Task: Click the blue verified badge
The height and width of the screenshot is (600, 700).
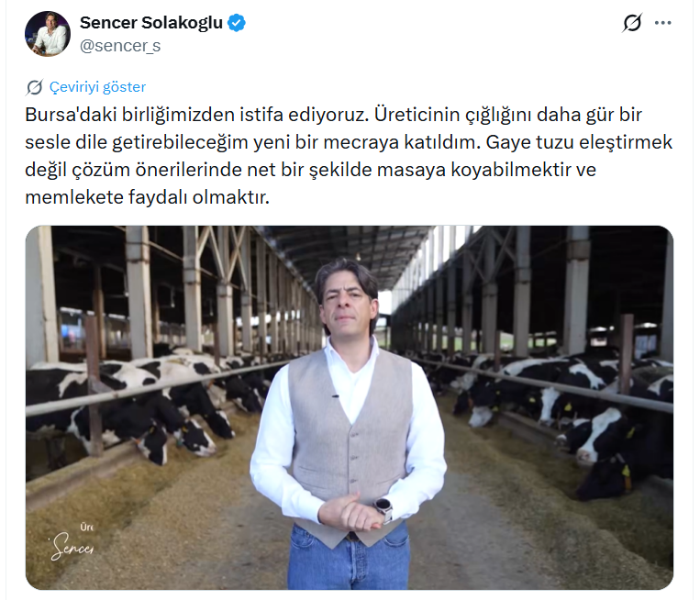Action: point(237,23)
